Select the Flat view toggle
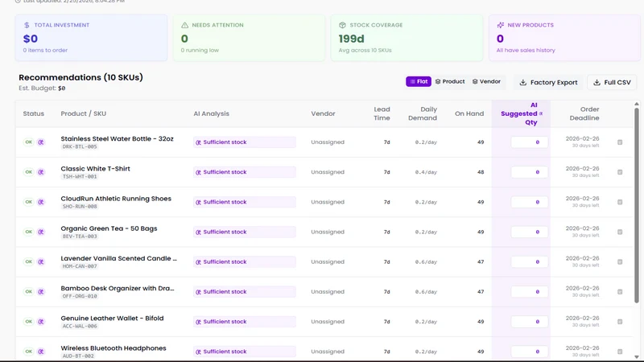The width and height of the screenshot is (644, 362). 419,82
